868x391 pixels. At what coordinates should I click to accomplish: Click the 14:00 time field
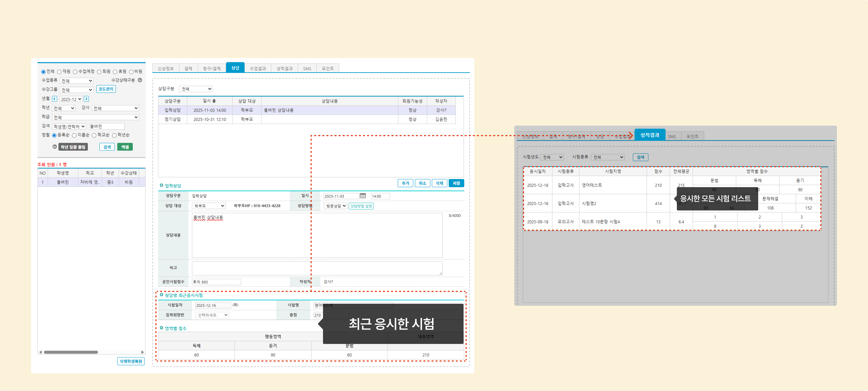tap(380, 196)
